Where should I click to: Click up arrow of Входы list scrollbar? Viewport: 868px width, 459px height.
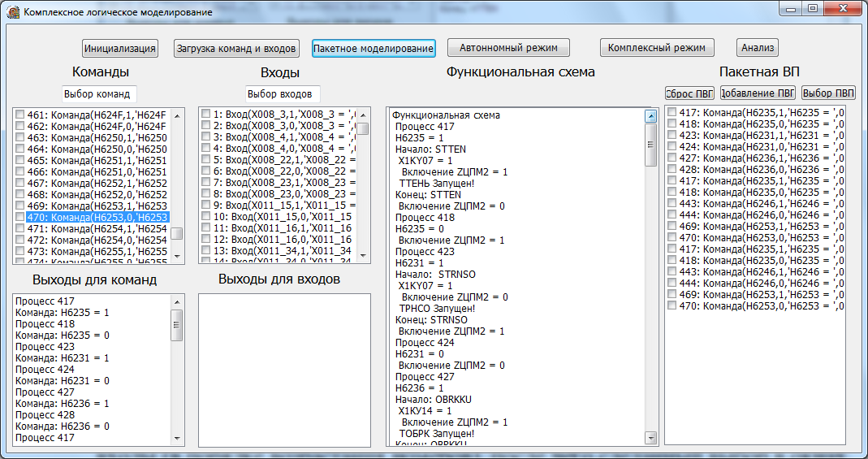tap(363, 115)
